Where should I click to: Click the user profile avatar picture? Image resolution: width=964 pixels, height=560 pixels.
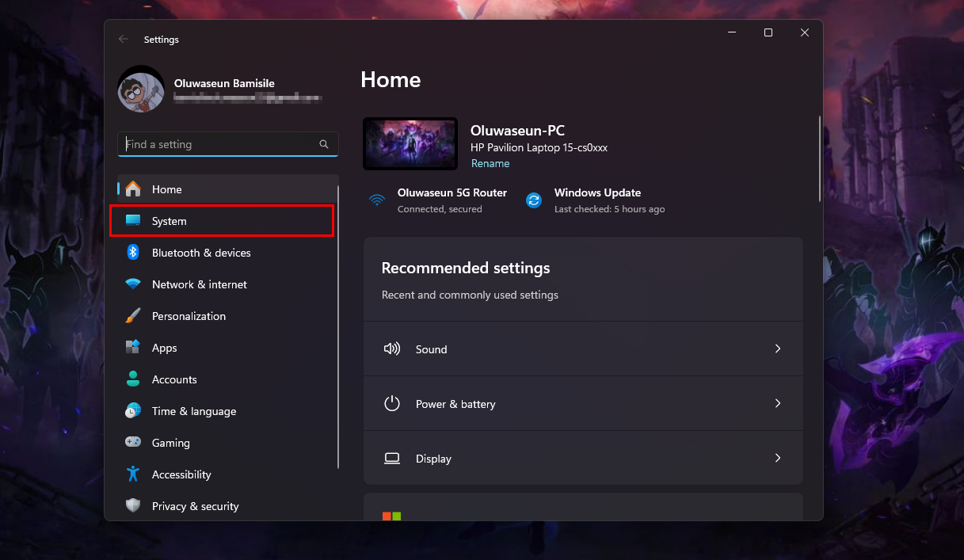(141, 89)
